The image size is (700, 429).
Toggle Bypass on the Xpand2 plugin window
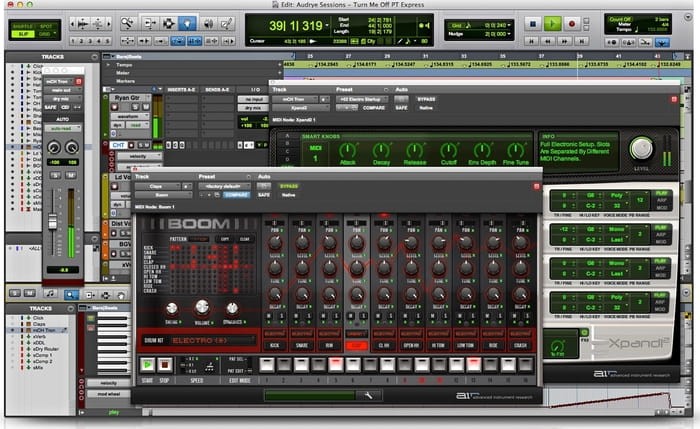point(426,99)
